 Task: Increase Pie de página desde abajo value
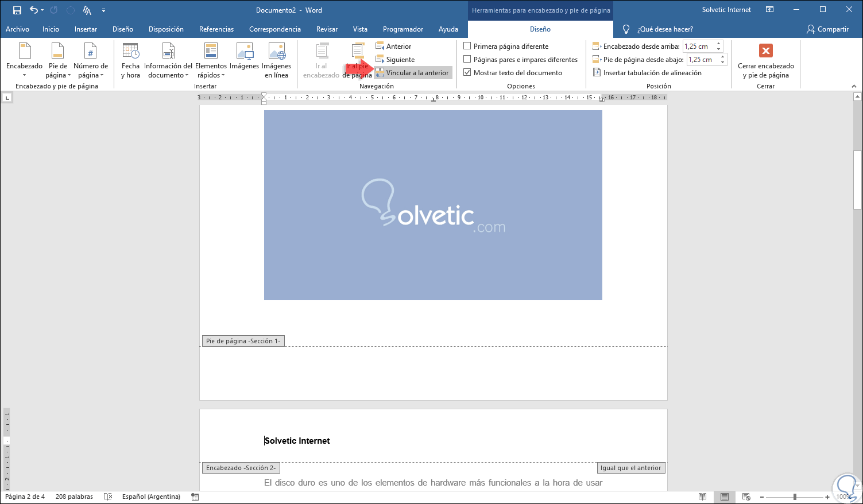click(722, 57)
